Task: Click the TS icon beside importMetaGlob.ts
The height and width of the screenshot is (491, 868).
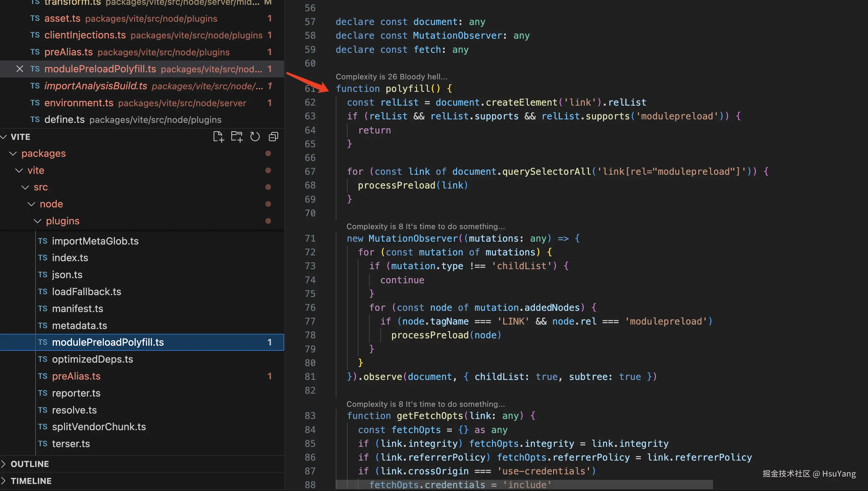Action: click(x=43, y=241)
